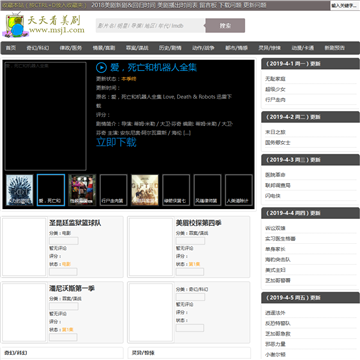Open 末日之旅 in Tuesday updates

click(275, 132)
